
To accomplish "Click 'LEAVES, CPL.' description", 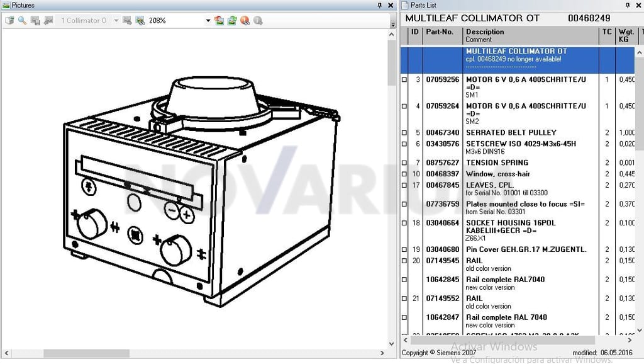I will 489,185.
